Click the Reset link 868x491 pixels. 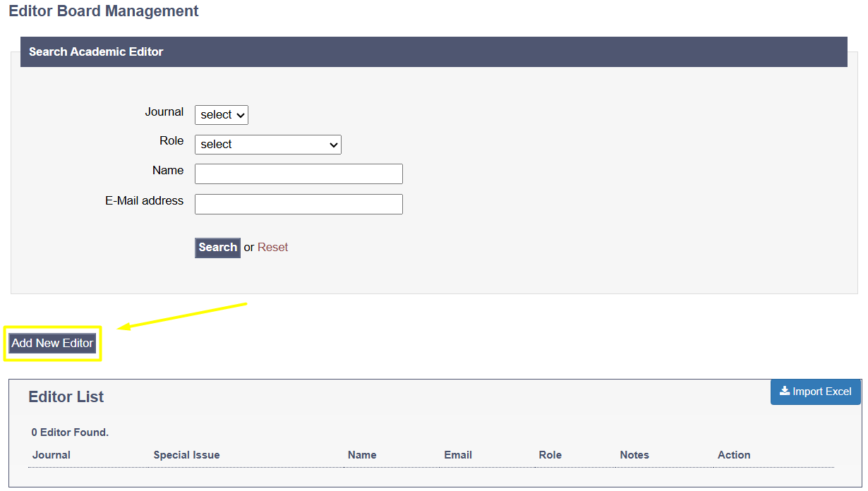click(272, 248)
